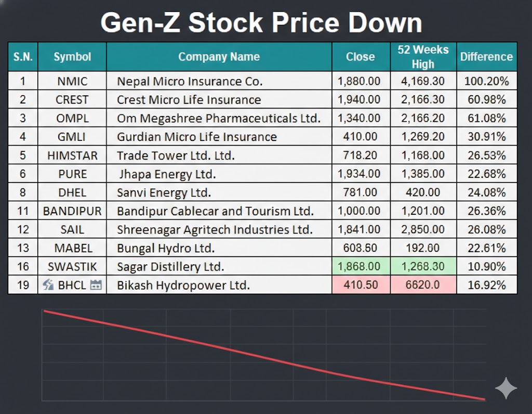Click the NMIC symbol cell
Viewport: 532px width, 414px height.
pyautogui.click(x=72, y=81)
